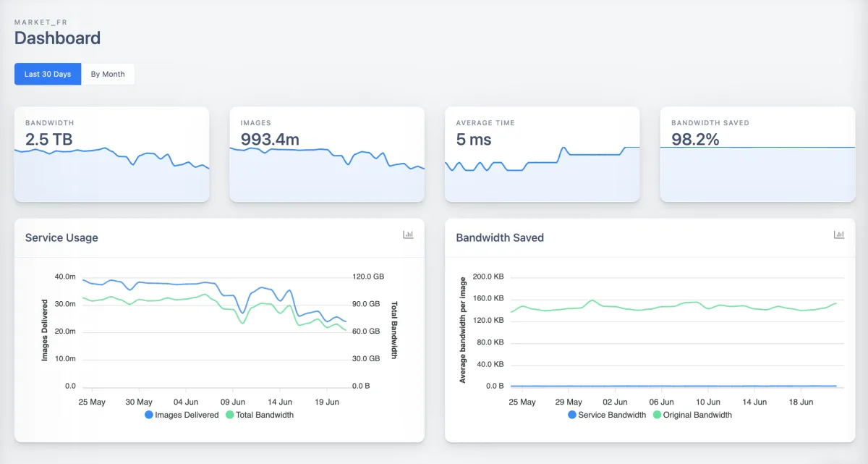Toggle Service Bandwidth legend series
Screen dimensions: 868x464
pos(612,415)
